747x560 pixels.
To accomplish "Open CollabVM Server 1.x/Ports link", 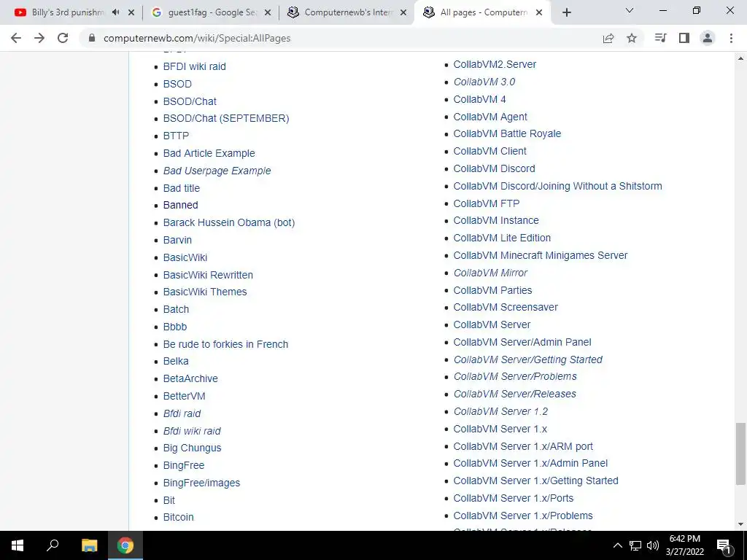I will 514,498.
